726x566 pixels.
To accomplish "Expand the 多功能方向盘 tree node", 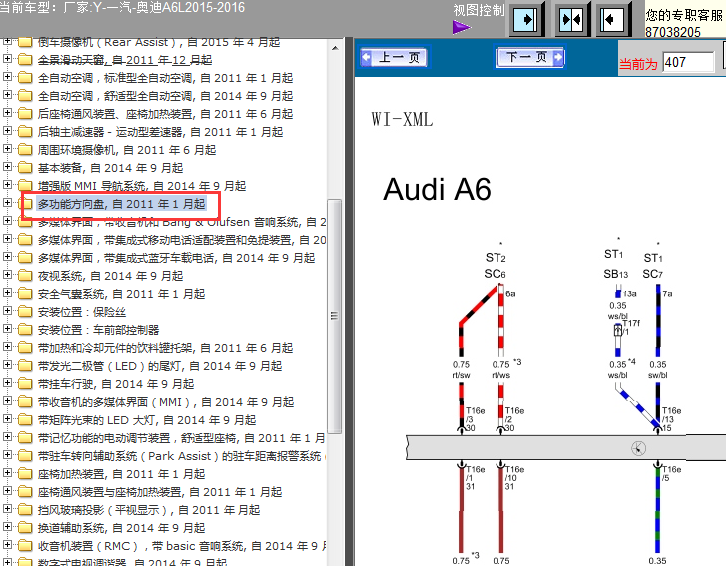I will (x=7, y=203).
